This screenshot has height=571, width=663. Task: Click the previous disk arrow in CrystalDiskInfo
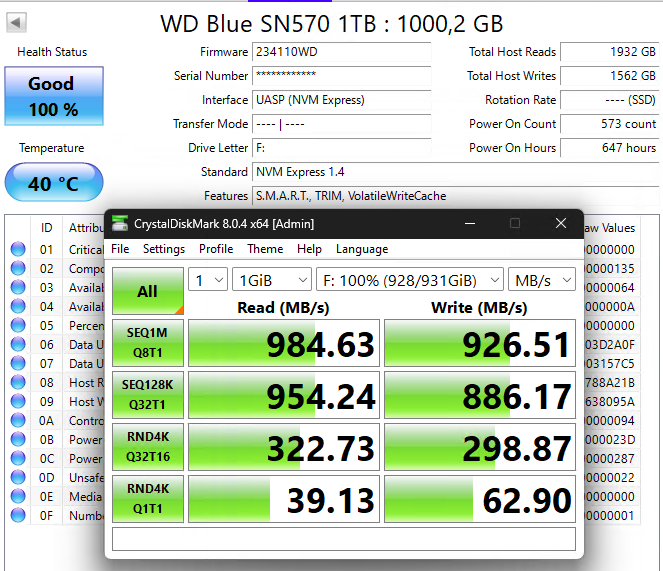16,22
